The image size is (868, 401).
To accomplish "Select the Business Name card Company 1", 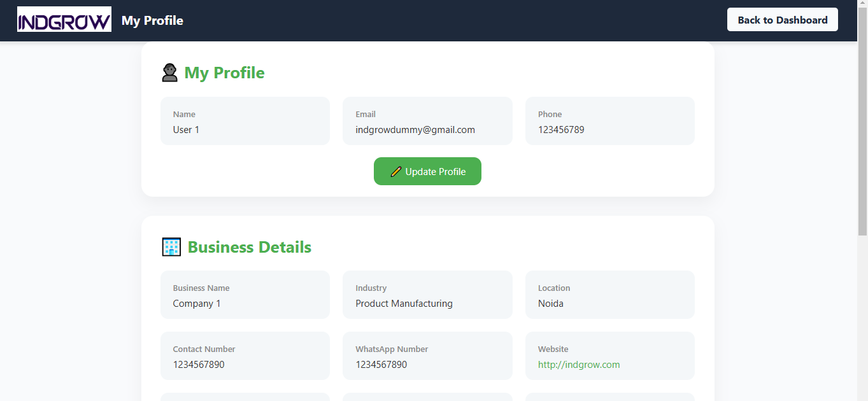I will [245, 295].
